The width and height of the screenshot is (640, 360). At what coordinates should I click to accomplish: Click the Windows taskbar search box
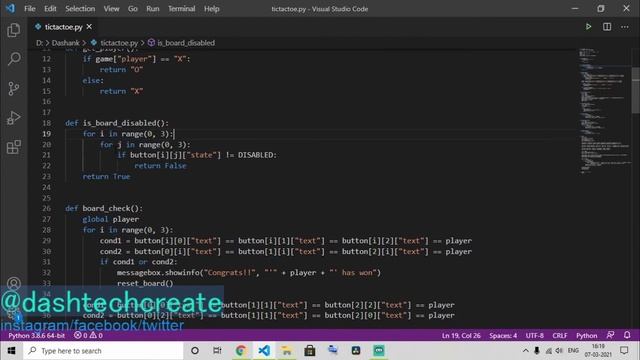tap(103, 351)
